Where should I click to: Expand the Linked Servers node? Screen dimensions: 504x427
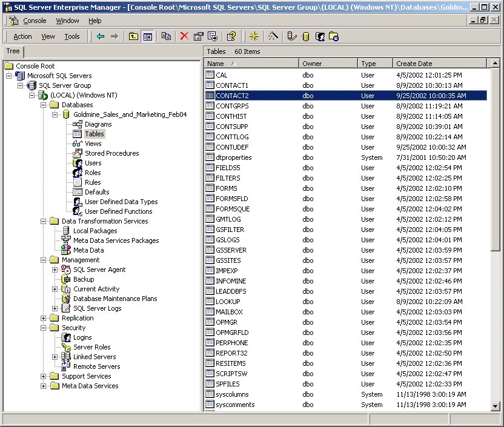(55, 357)
